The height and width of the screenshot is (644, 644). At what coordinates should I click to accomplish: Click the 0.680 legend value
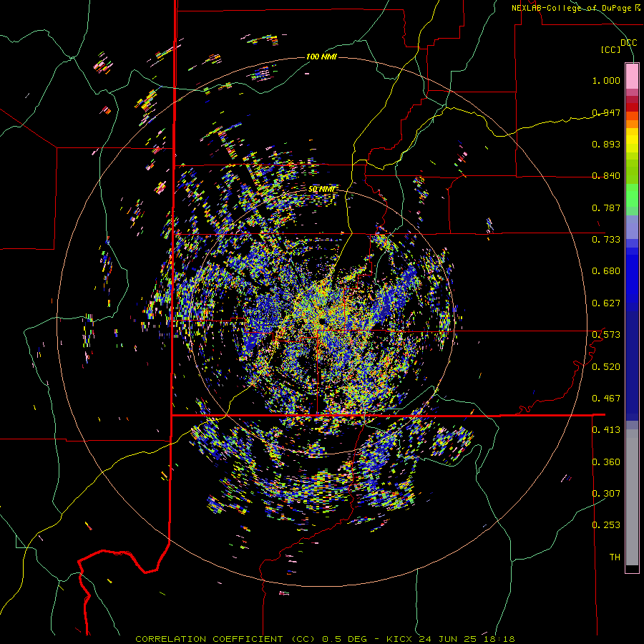[606, 271]
